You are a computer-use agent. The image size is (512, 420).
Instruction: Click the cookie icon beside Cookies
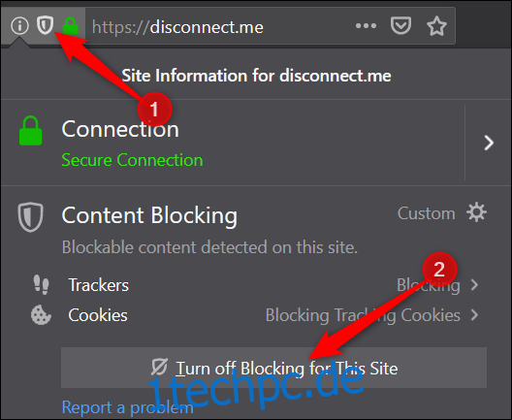pyautogui.click(x=41, y=315)
